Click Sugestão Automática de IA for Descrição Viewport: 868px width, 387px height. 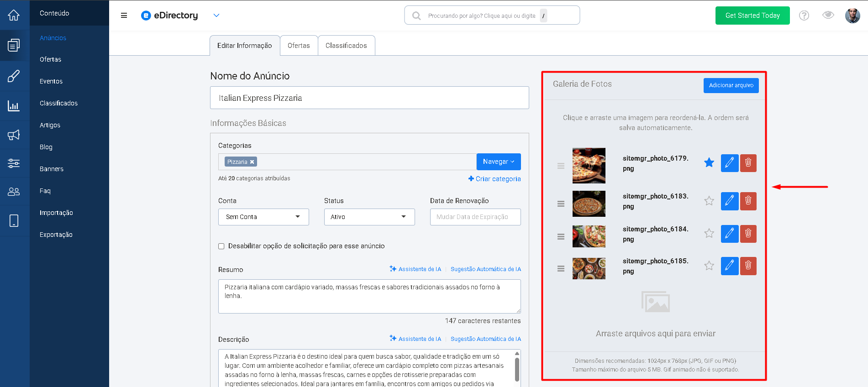click(x=486, y=339)
